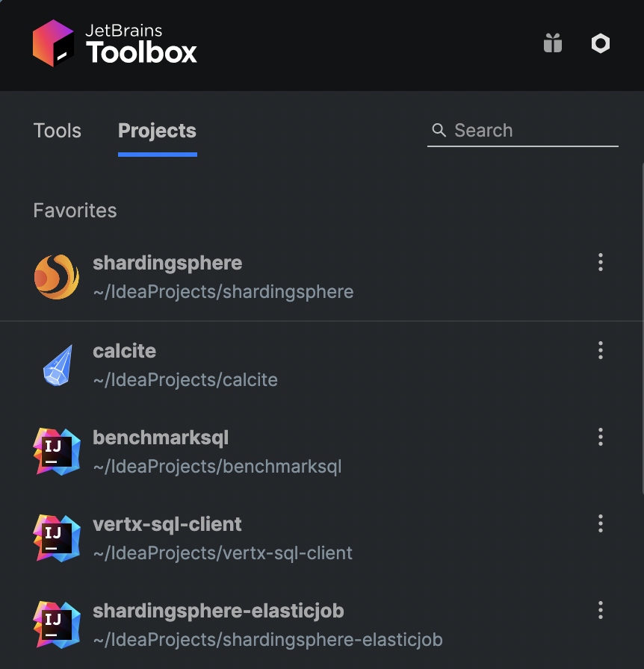Click the vertx-sql-client IntelliJ icon

[57, 538]
